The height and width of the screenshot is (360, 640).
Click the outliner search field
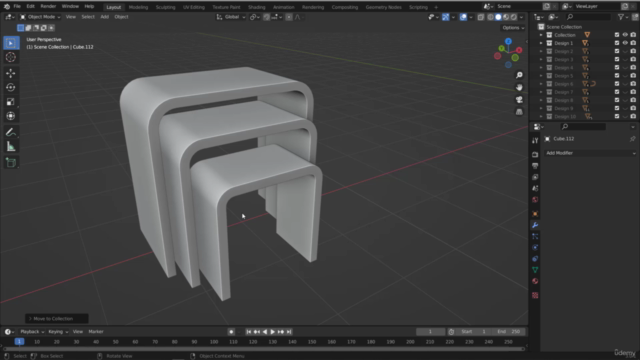[588, 17]
